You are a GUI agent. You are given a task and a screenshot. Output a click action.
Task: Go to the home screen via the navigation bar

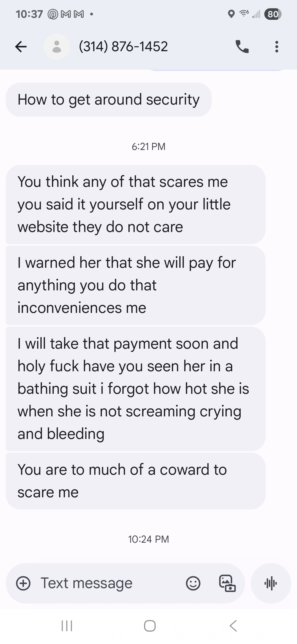150,626
